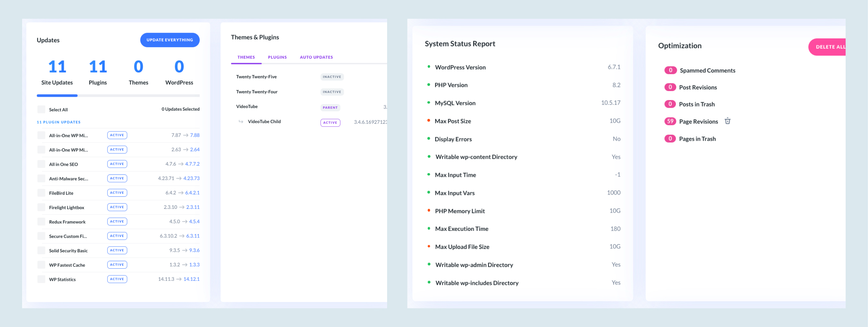Click the Writable wp-includes Directory label

pos(477,283)
